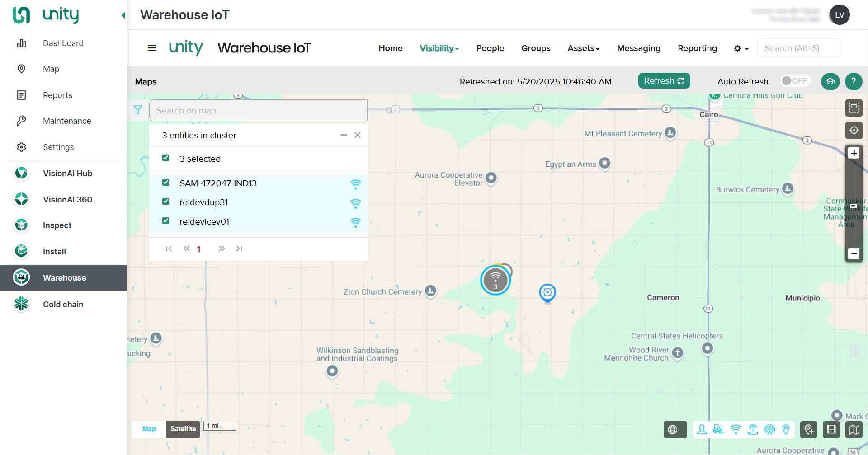Viewport: 868px width, 455px height.
Task: Uncheck the reldevicev01 checkbox
Action: click(166, 221)
